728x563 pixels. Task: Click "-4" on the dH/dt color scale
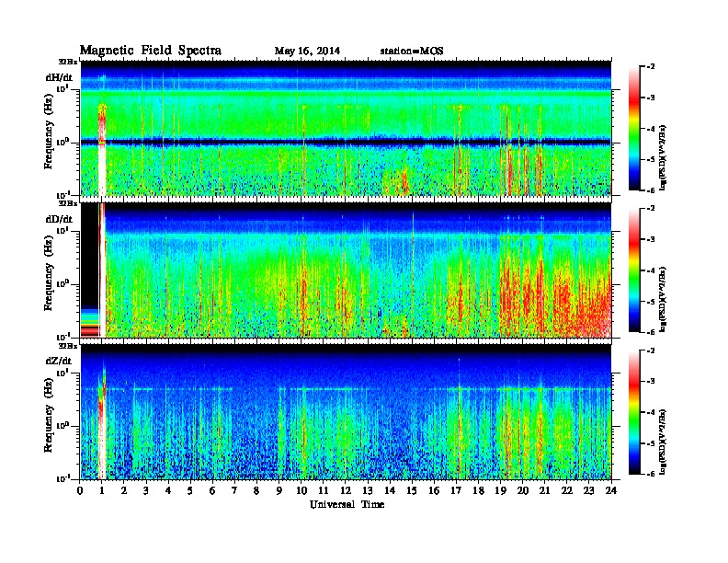coord(651,129)
